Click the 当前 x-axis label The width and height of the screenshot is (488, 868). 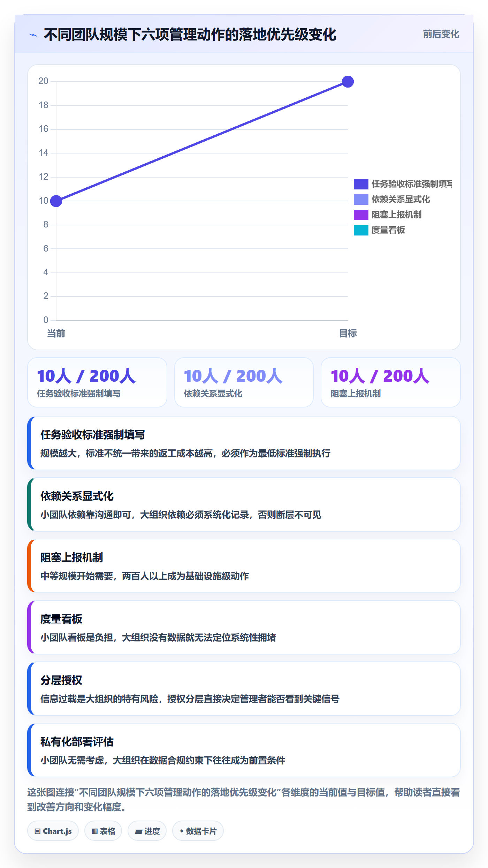56,334
